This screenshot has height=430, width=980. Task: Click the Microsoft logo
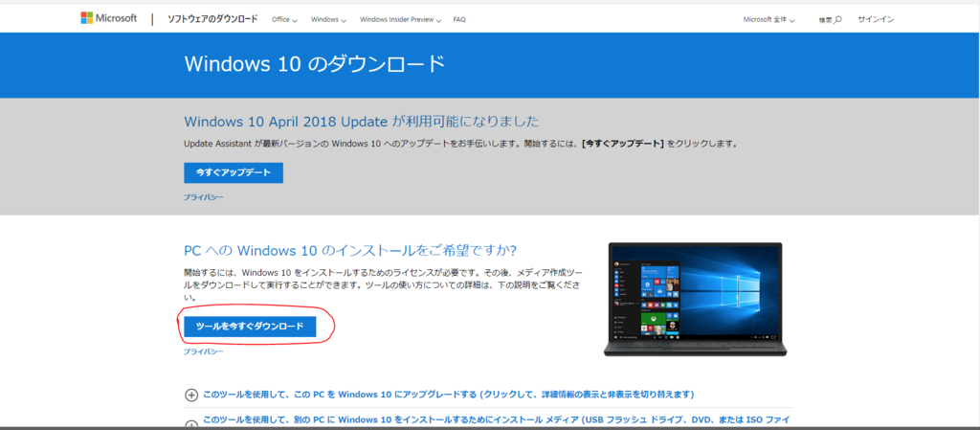tap(109, 18)
